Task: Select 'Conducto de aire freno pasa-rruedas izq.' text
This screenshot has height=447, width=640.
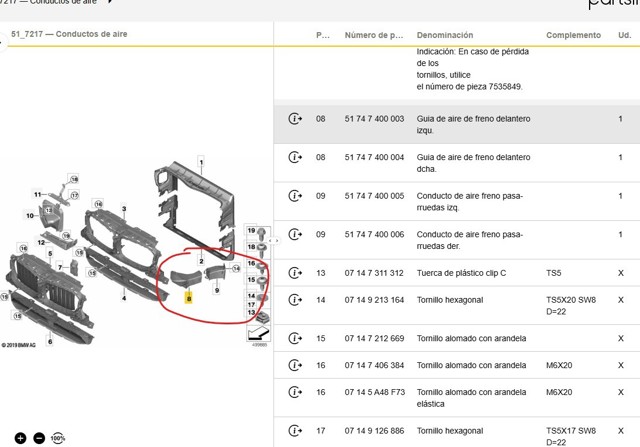Action: (x=470, y=202)
